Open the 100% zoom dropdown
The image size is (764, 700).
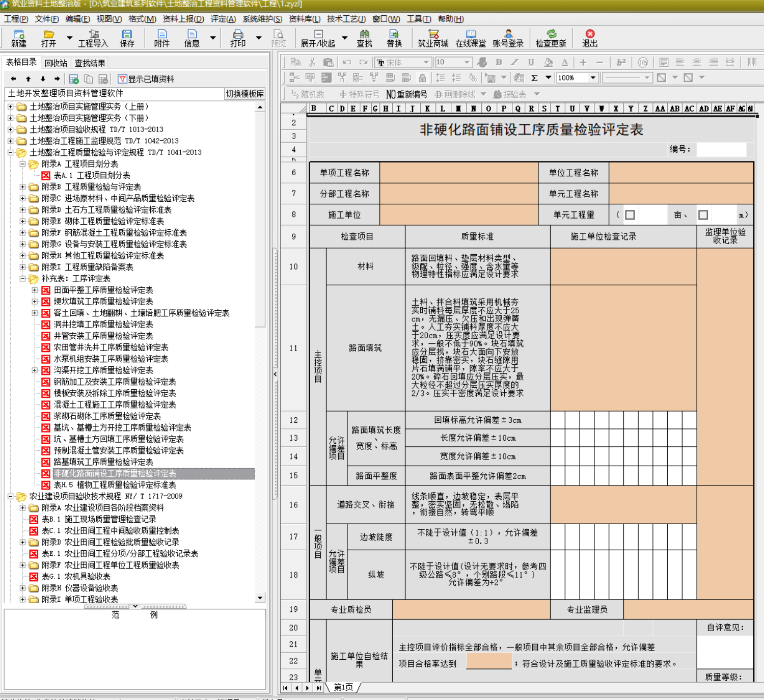[593, 78]
